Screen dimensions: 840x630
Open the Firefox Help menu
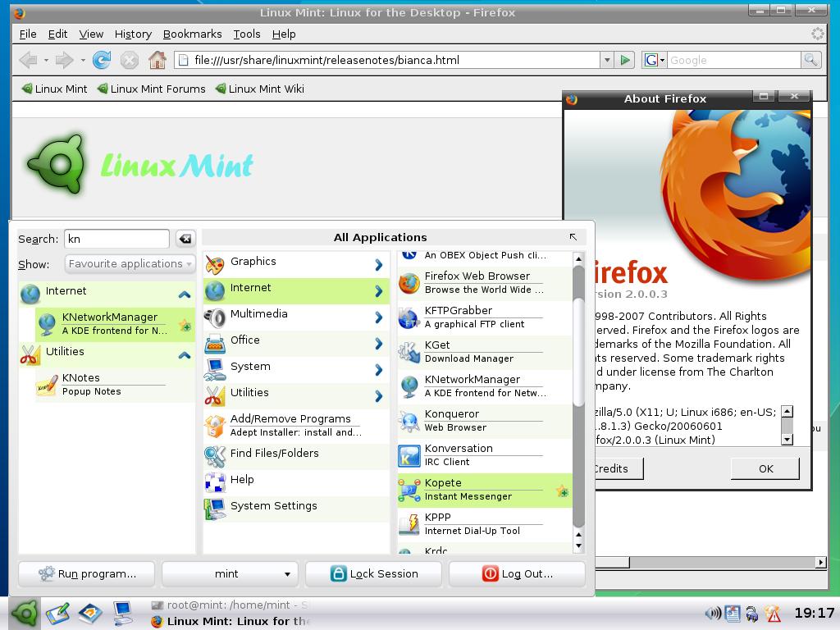(x=283, y=34)
